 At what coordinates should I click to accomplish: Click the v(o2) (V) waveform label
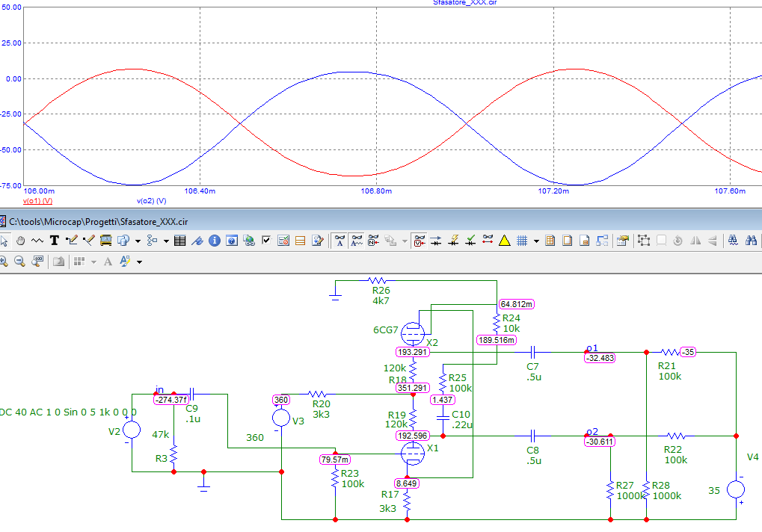(x=151, y=202)
